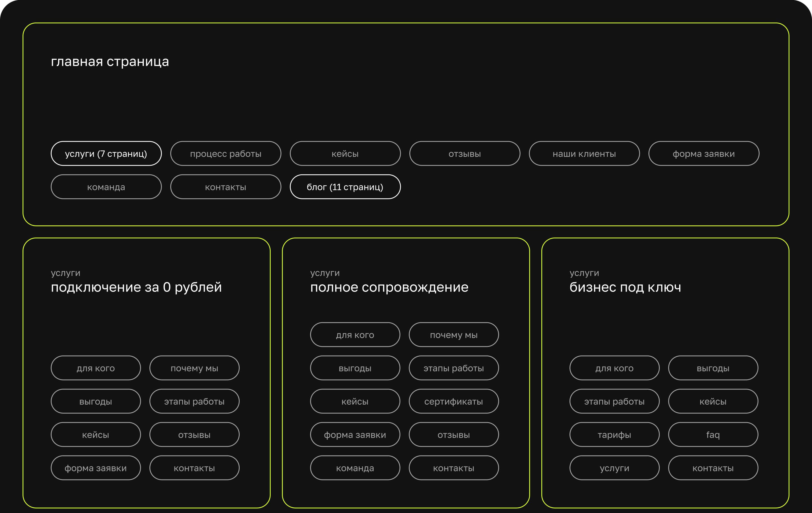
Task: Click 'тарифы' in the бизнес под ключ card
Action: pos(614,435)
